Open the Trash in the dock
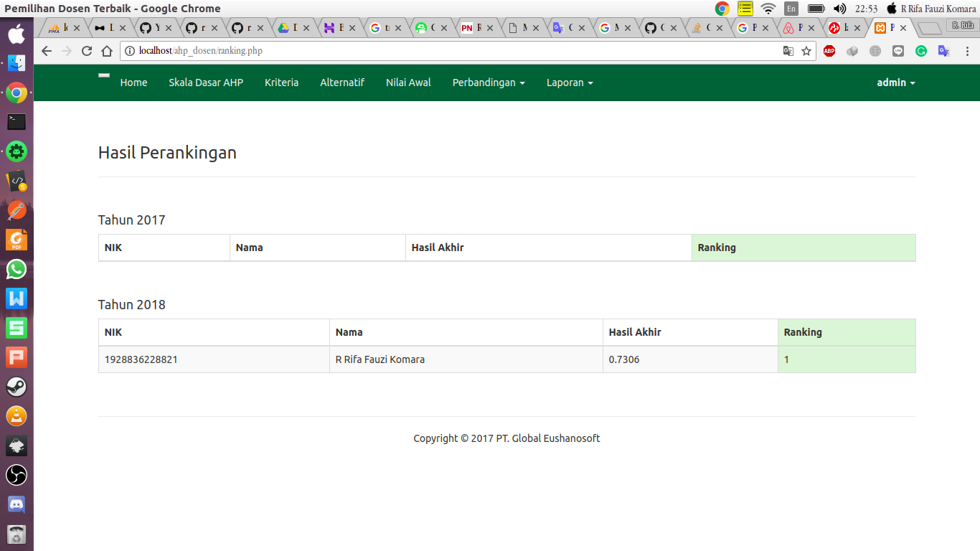Screen dimensions: 980x551 tap(17, 534)
